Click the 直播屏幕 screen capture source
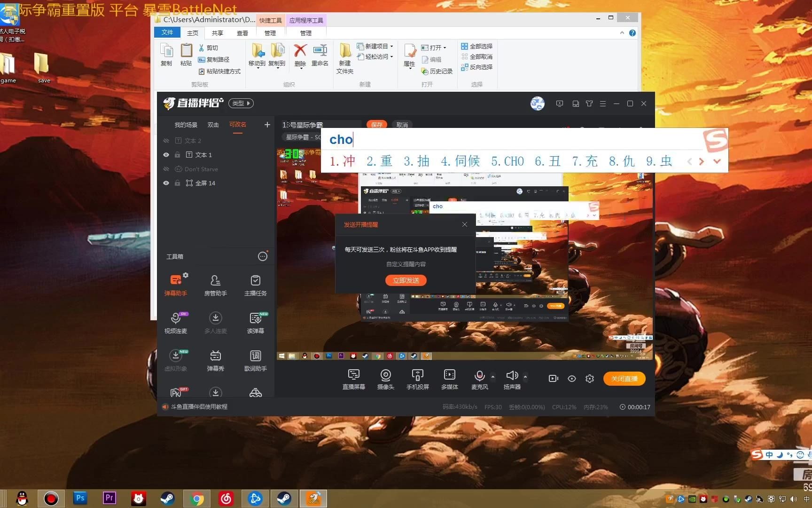The image size is (812, 508). click(x=354, y=379)
